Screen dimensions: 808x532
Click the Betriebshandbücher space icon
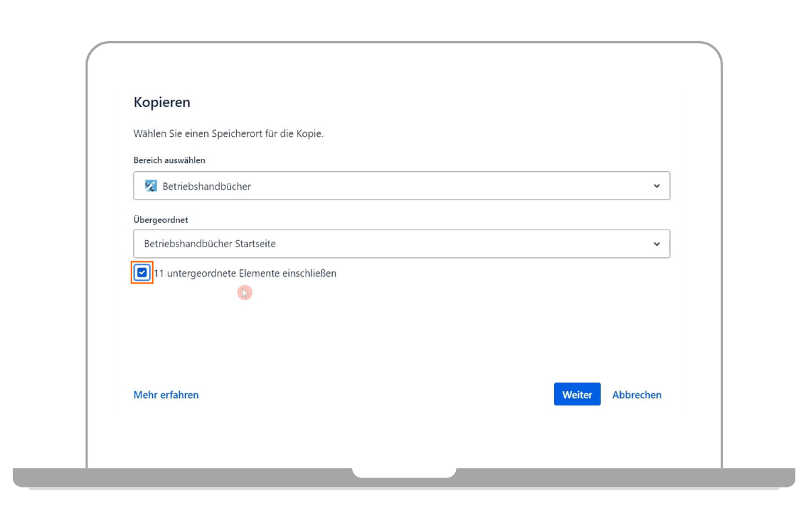pos(151,186)
